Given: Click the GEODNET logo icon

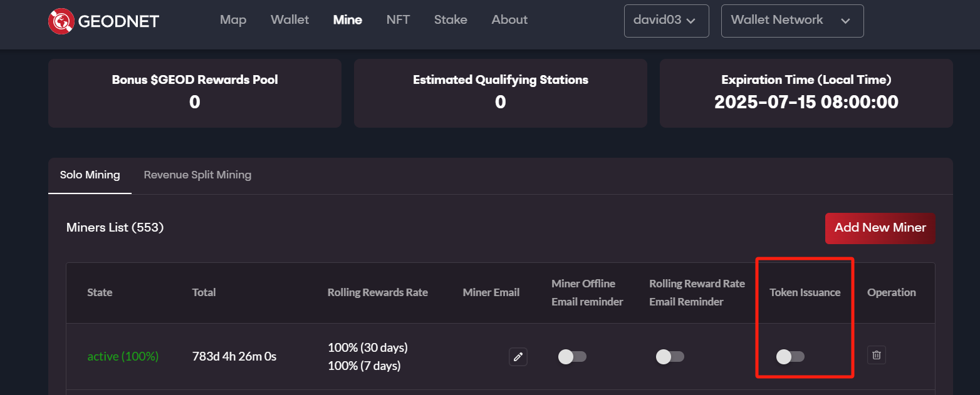Looking at the screenshot, I should (61, 21).
